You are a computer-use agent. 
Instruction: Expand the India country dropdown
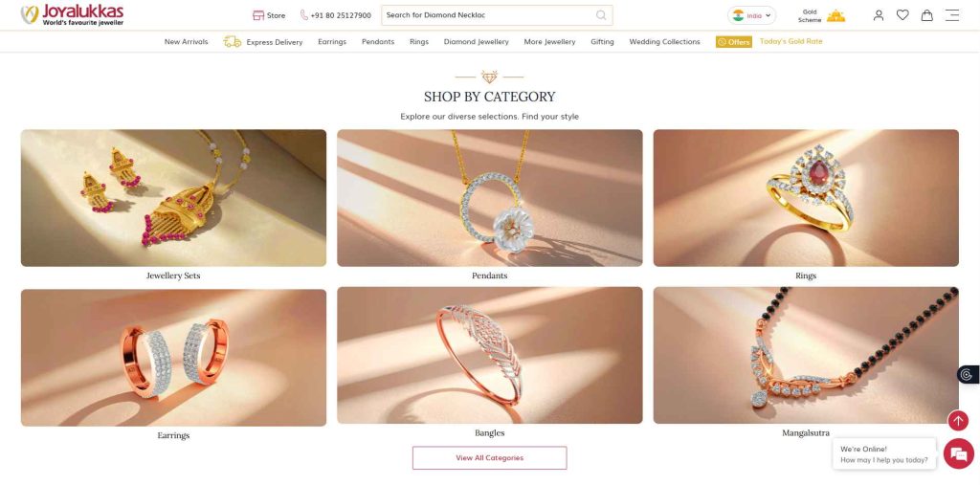pos(751,15)
